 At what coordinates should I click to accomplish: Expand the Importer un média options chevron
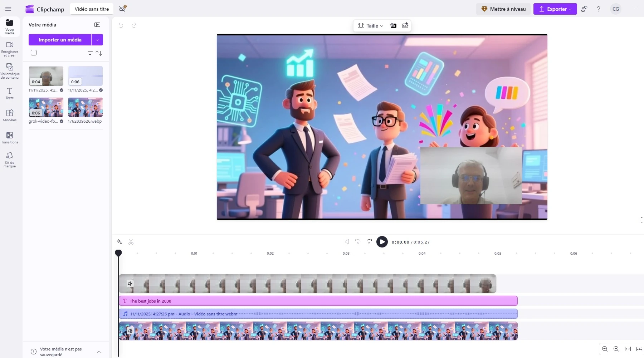[x=97, y=39]
